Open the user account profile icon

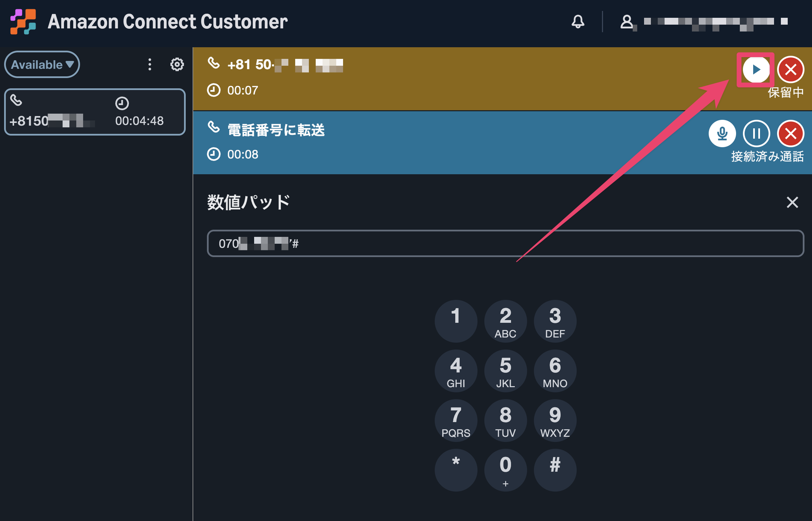tap(627, 22)
